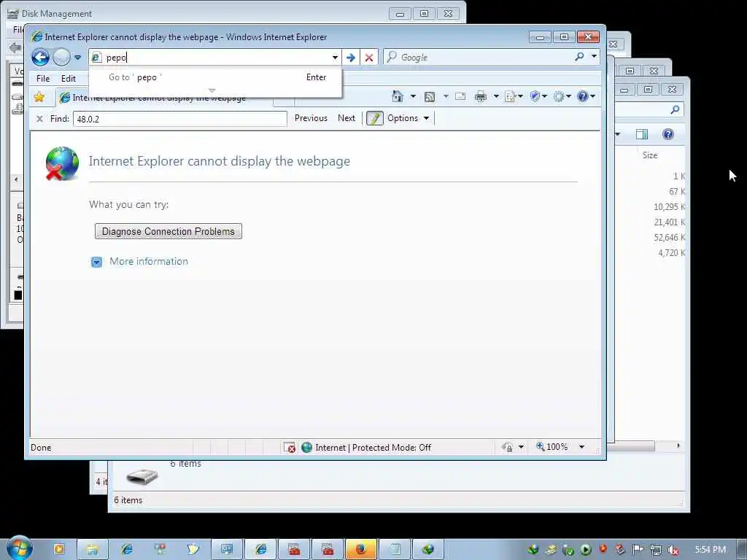Click the Firefox taskbar button
The width and height of the screenshot is (747, 560).
[x=360, y=550]
